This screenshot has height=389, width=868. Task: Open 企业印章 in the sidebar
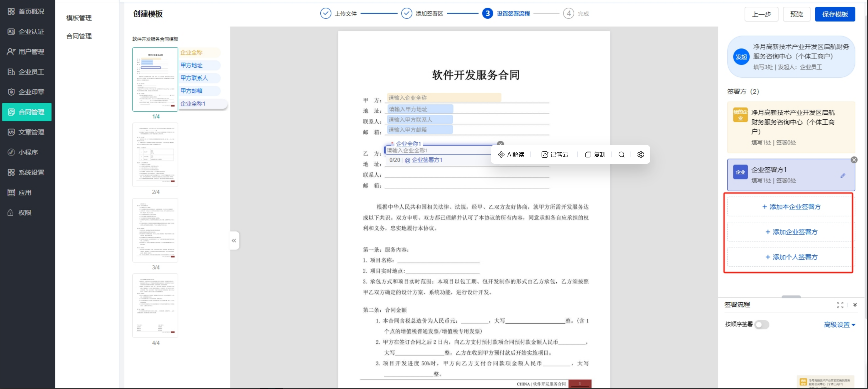[26, 92]
